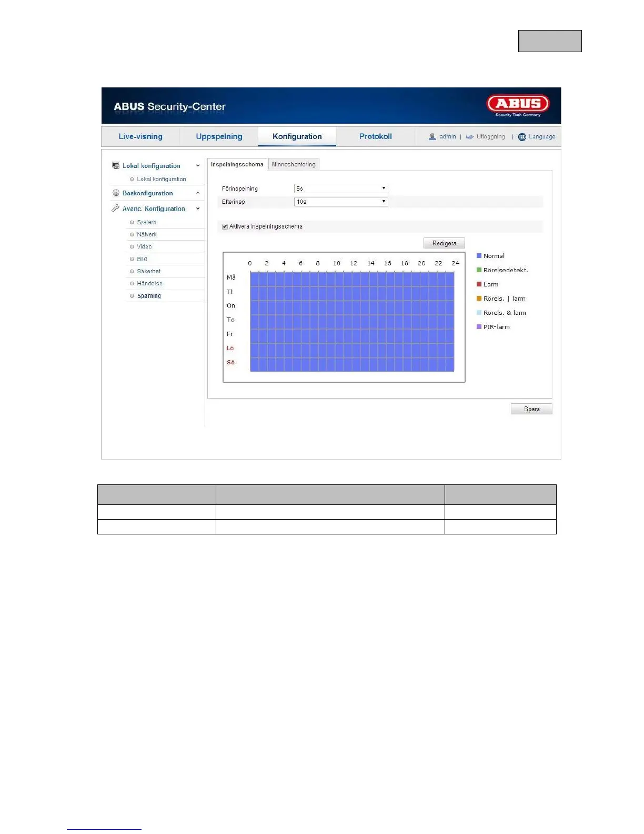Image resolution: width=644 pixels, height=834 pixels.
Task: Open Lokal konfiguration sub-item
Action: tap(162, 180)
